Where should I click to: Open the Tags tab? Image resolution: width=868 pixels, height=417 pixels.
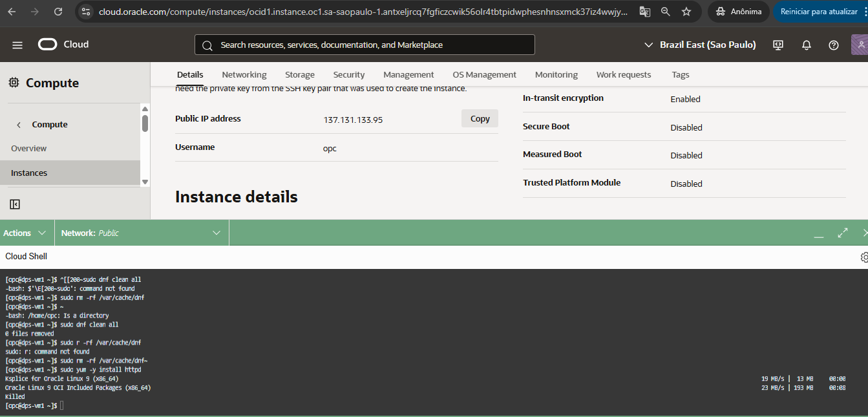click(x=681, y=74)
